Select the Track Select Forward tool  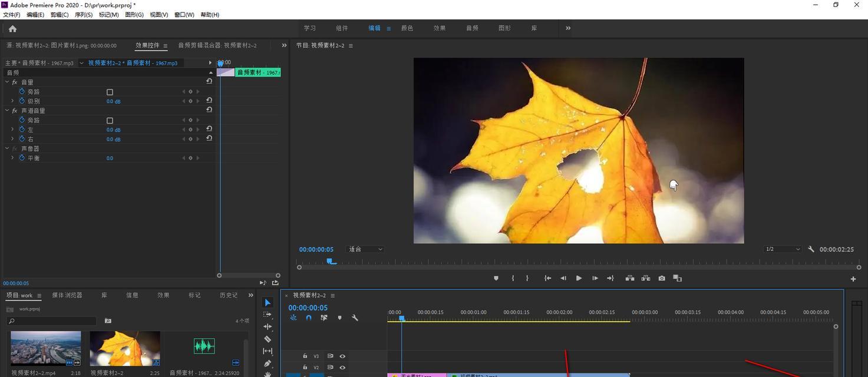[268, 315]
